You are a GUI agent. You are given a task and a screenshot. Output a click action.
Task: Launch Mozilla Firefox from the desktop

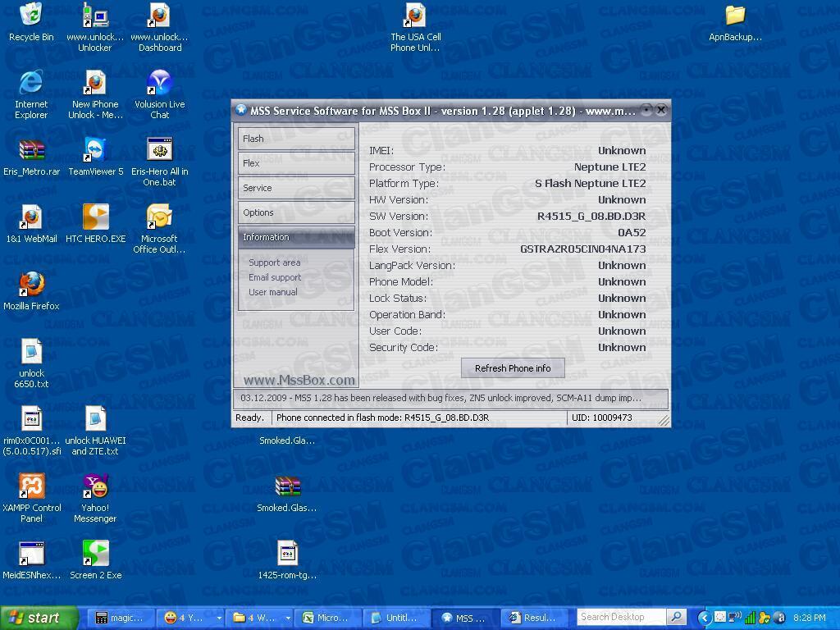32,284
